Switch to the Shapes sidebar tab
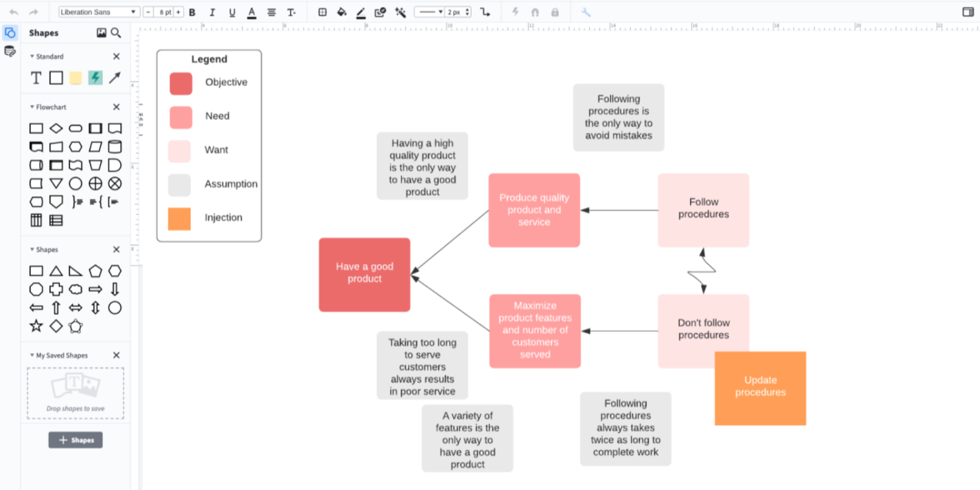The image size is (980, 490). tap(9, 32)
